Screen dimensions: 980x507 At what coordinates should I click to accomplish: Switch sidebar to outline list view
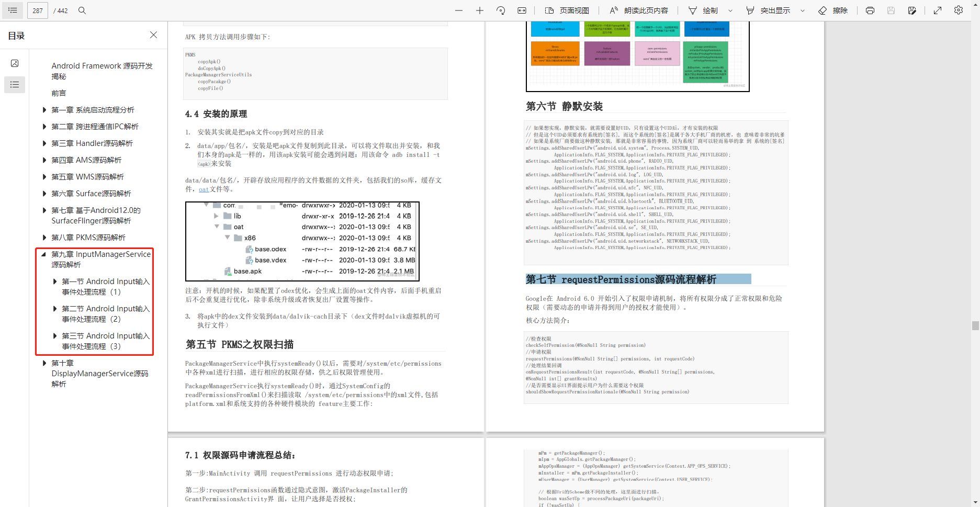pyautogui.click(x=15, y=84)
